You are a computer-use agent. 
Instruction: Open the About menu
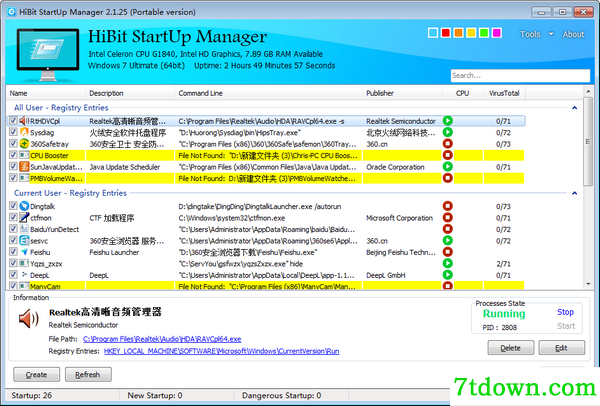pos(573,34)
